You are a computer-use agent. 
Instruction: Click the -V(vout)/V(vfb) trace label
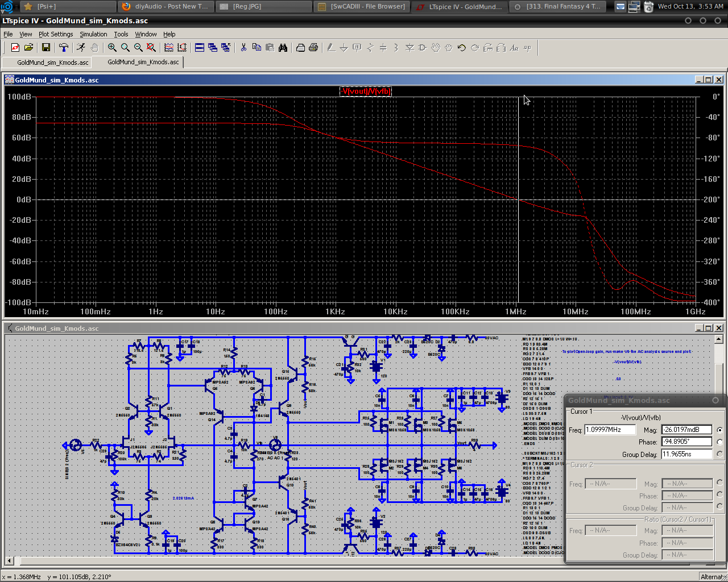click(366, 91)
